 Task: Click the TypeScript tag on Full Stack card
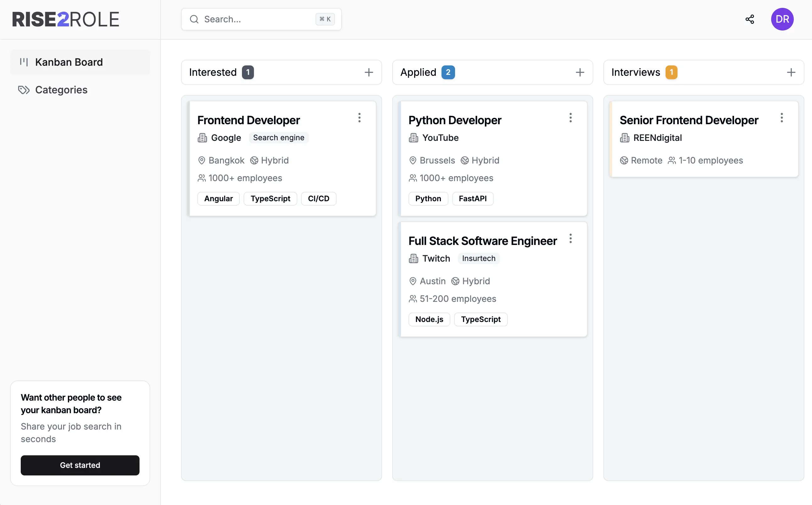[480, 319]
